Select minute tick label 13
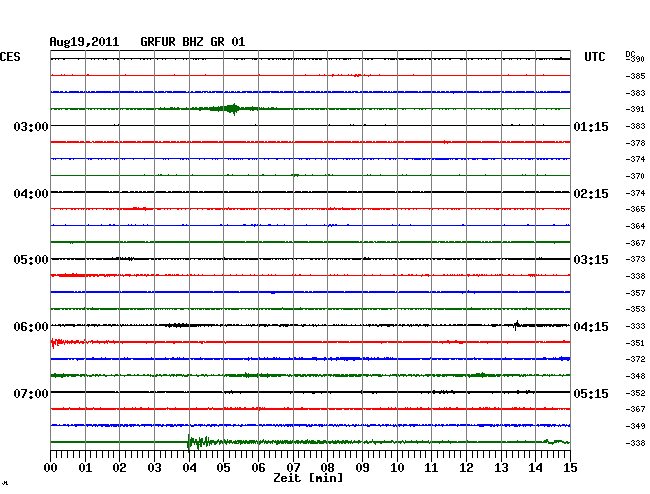Viewport: 650px width, 494px height. click(x=501, y=468)
